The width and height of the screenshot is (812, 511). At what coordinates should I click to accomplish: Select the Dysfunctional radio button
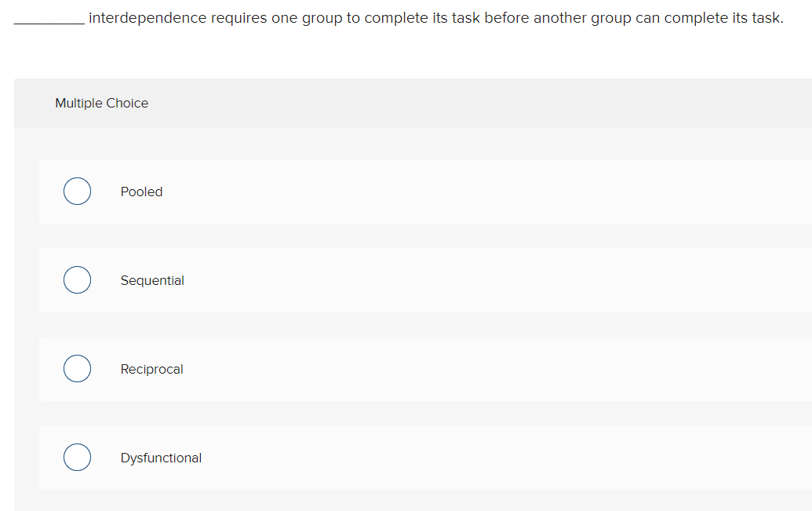tap(77, 457)
